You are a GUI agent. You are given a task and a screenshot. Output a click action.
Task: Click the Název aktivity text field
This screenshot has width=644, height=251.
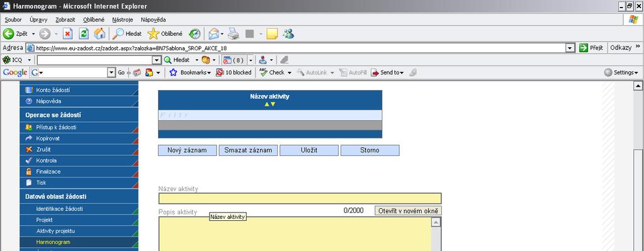tap(300, 199)
